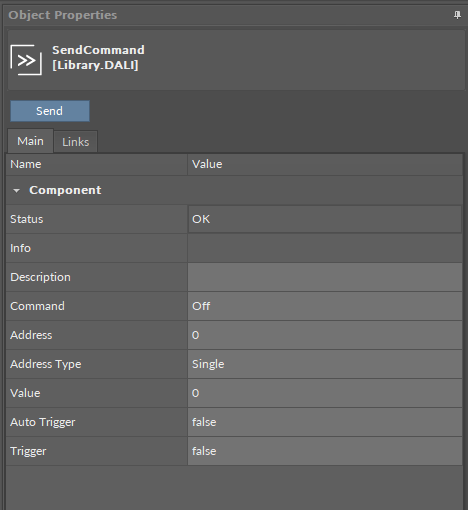Click the Name column header
This screenshot has height=510, width=468.
tap(97, 164)
